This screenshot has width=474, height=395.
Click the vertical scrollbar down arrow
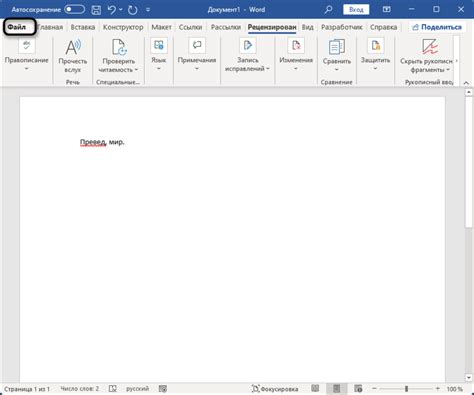pos(469,378)
